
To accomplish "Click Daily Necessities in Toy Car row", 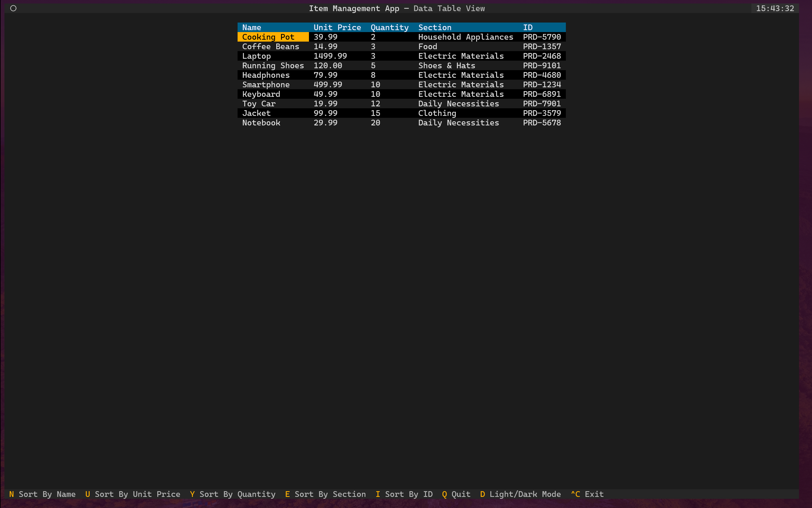I will 466,104.
